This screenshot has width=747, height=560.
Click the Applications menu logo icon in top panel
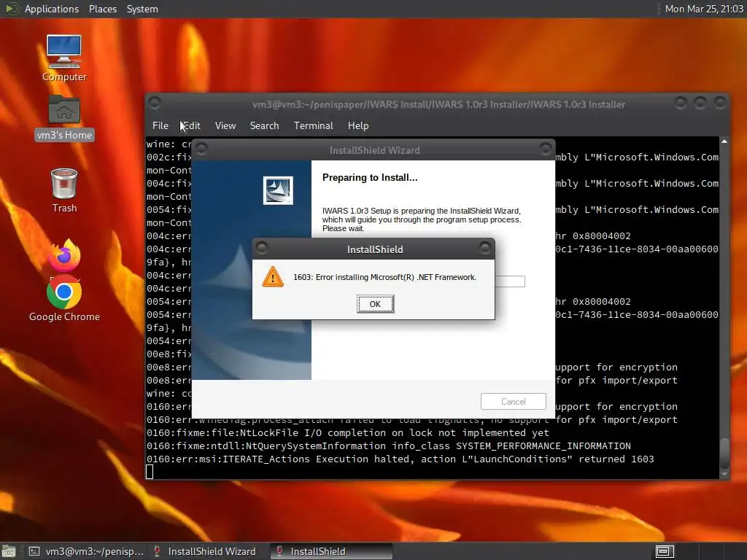click(12, 9)
